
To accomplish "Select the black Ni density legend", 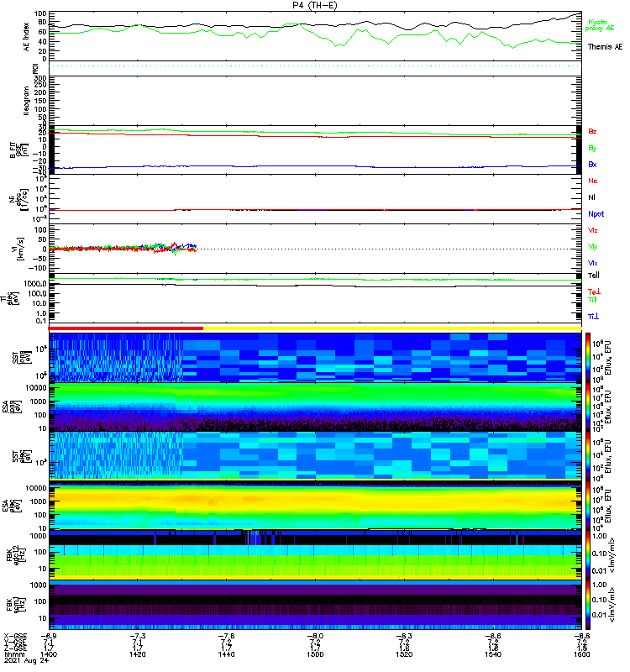I will click(591, 197).
